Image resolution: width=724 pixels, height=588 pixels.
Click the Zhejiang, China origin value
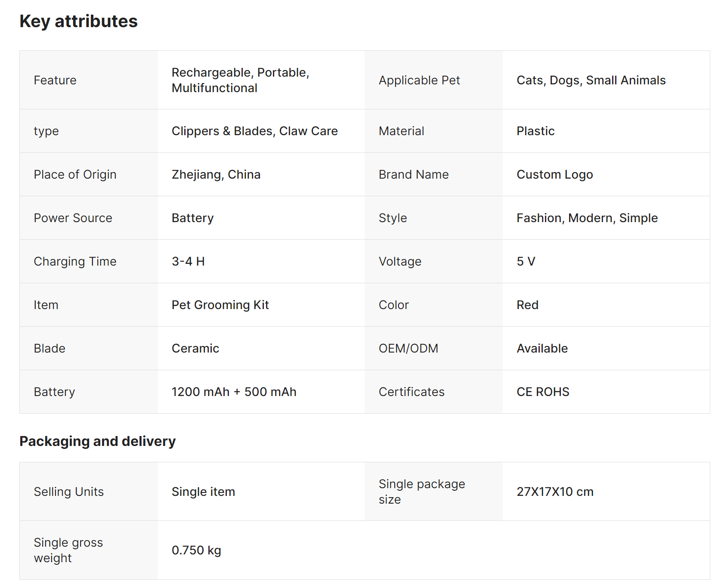tap(216, 174)
